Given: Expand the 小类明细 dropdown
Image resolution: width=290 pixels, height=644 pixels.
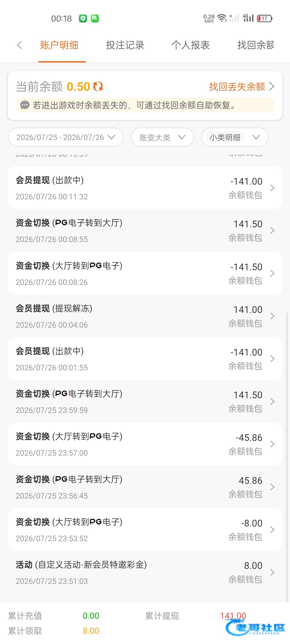Looking at the screenshot, I should 235,137.
